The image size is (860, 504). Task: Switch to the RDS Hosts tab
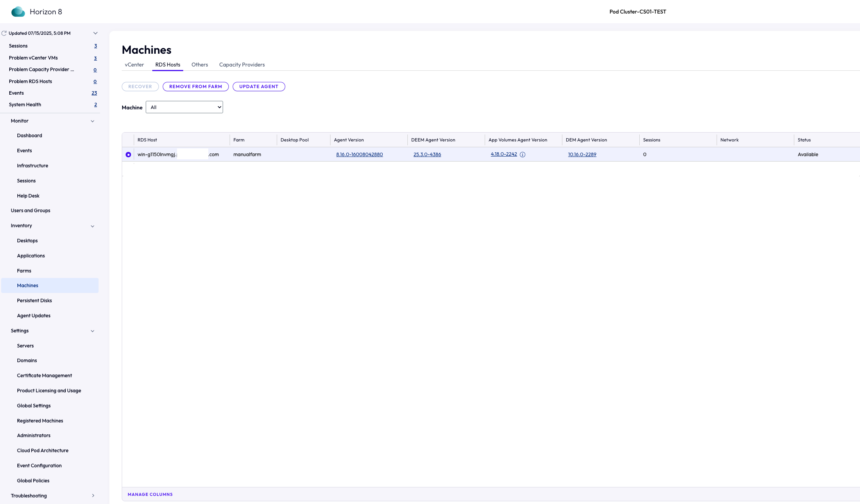pyautogui.click(x=168, y=65)
